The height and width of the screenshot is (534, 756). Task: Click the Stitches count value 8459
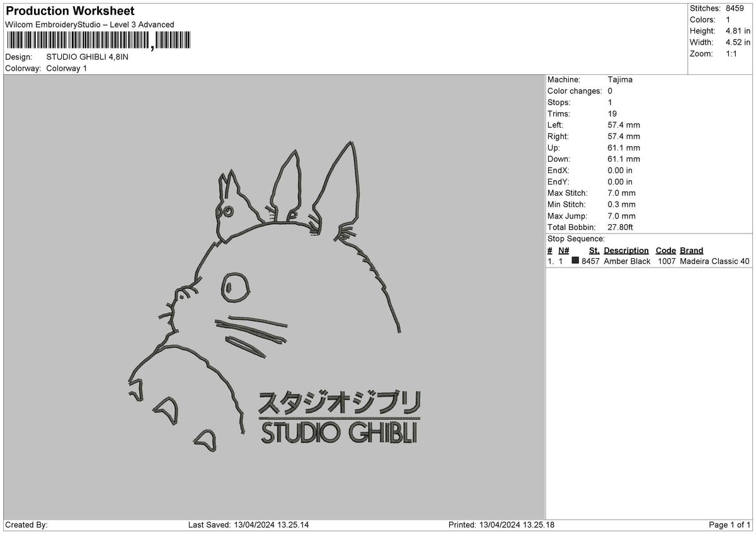[735, 8]
